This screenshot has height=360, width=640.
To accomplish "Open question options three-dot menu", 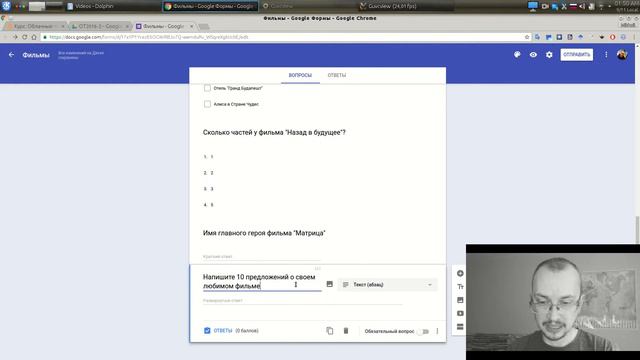I will (x=437, y=331).
